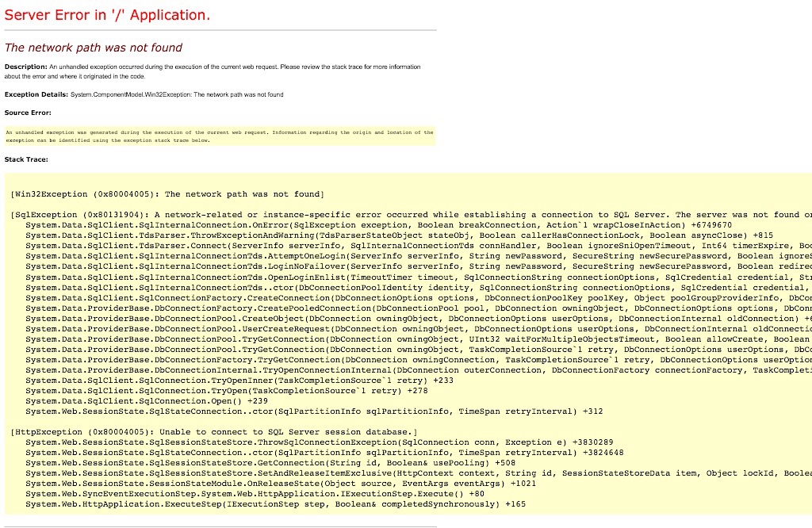Viewport: 812px width, 528px height.
Task: Click the 'HttpApplication.ExecuteStep' final stack line
Action: 275,503
